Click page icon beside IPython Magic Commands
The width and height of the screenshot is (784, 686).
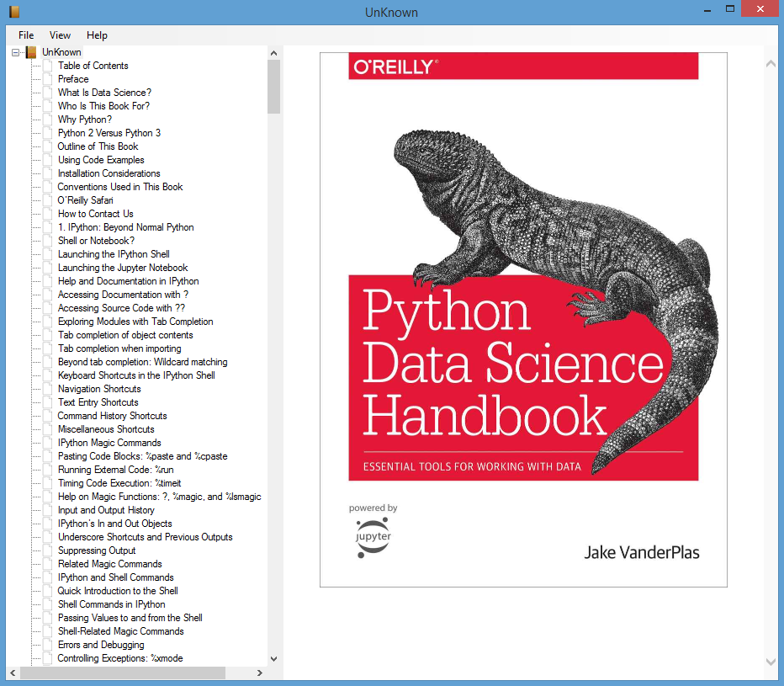tap(47, 443)
